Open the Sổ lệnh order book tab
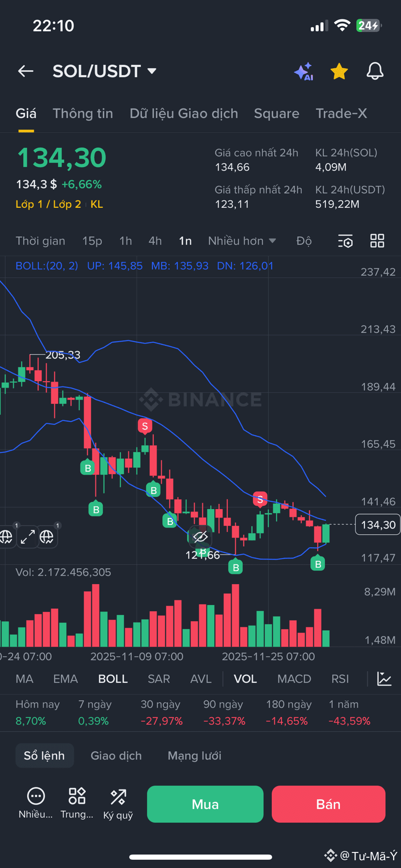 coord(45,756)
